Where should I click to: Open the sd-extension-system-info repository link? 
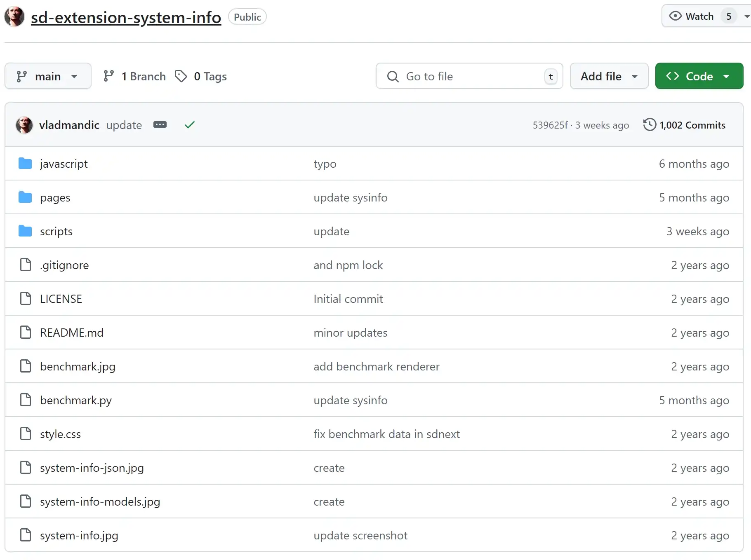coord(126,17)
